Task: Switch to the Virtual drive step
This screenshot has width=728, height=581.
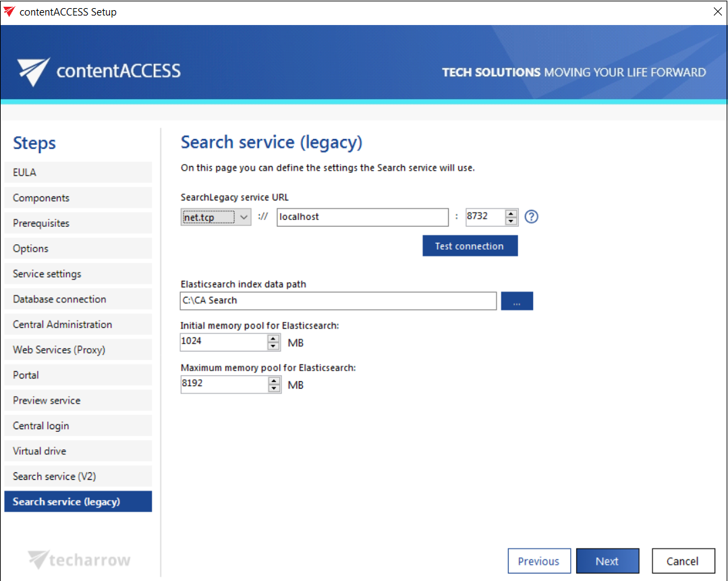Action: coord(78,451)
